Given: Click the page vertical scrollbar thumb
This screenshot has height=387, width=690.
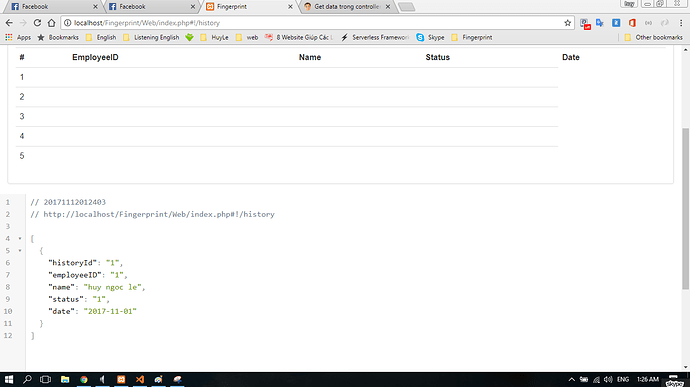Looking at the screenshot, I should tap(685, 209).
